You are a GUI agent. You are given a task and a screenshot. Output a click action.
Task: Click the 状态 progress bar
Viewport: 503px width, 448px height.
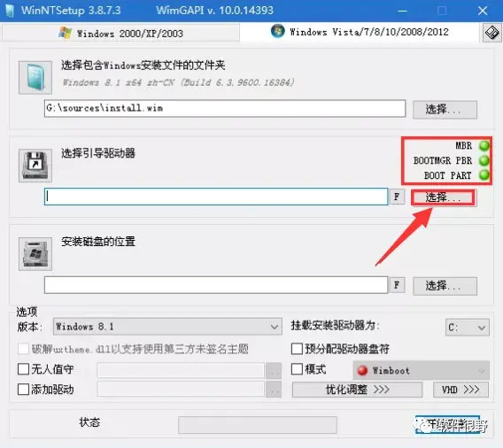point(258,425)
